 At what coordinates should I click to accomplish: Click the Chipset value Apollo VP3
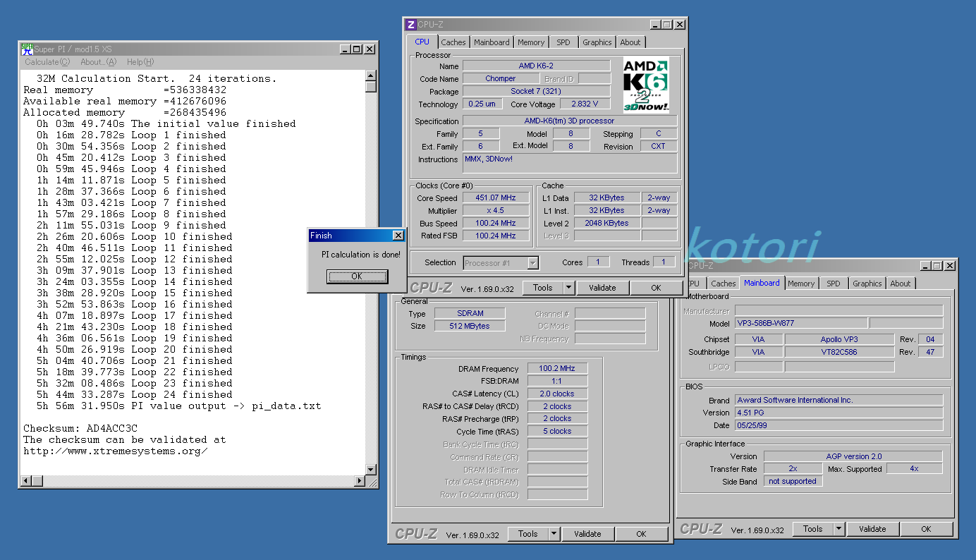click(839, 339)
